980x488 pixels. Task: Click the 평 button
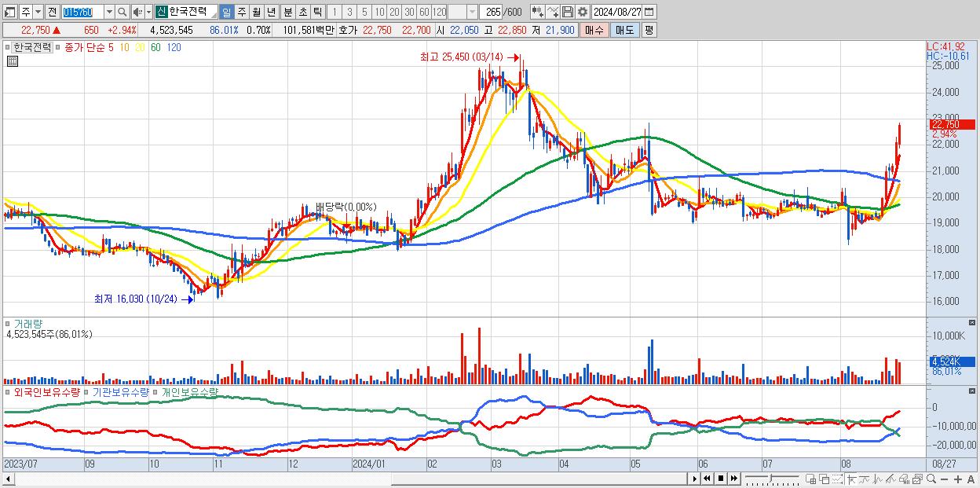(x=649, y=30)
